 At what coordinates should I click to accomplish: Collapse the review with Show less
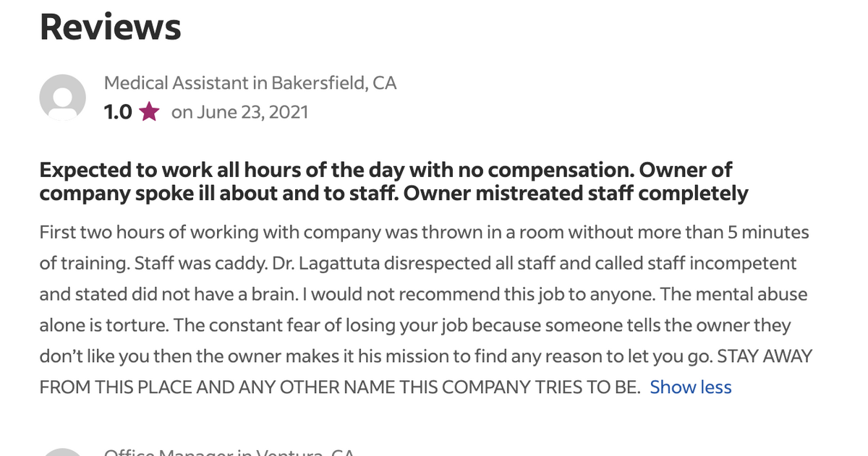[x=691, y=387]
